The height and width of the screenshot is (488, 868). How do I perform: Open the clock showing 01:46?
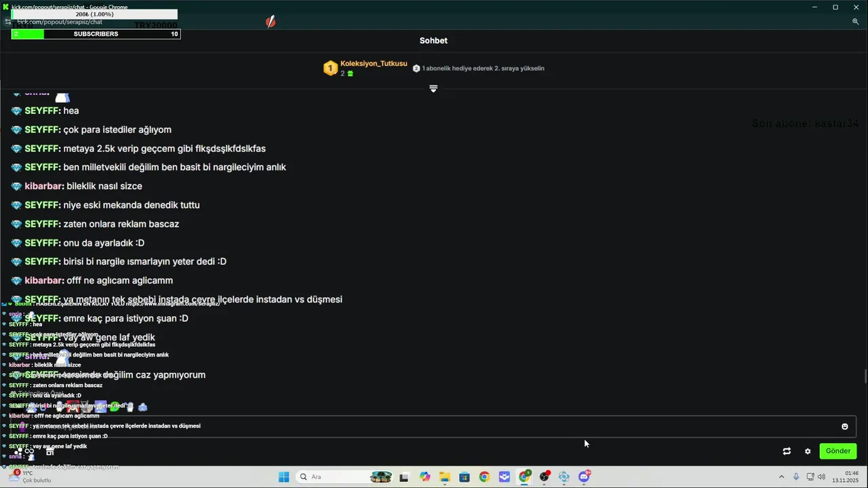[x=845, y=477]
